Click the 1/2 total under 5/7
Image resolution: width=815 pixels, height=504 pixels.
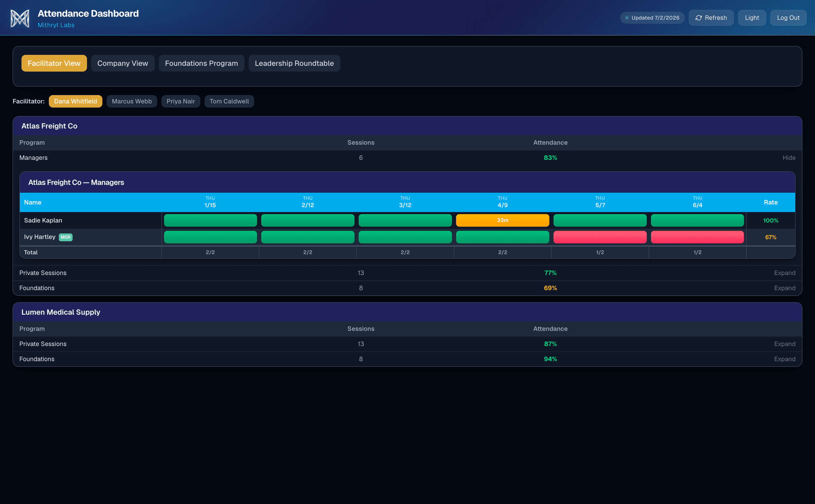point(600,252)
